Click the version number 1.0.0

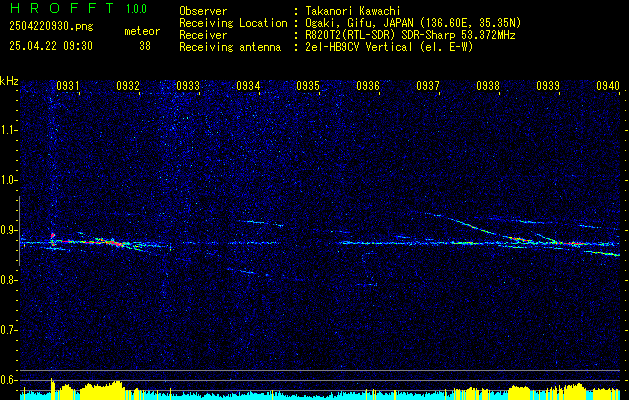[x=136, y=9]
